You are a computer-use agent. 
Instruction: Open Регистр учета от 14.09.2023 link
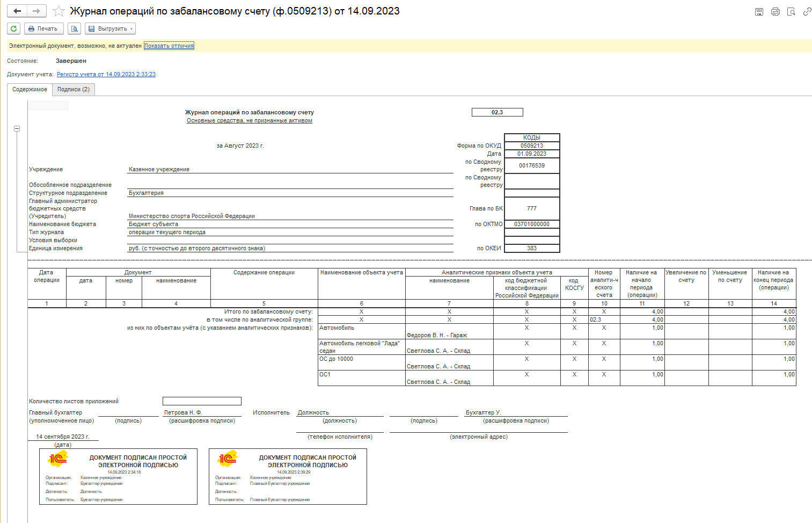[x=106, y=74]
